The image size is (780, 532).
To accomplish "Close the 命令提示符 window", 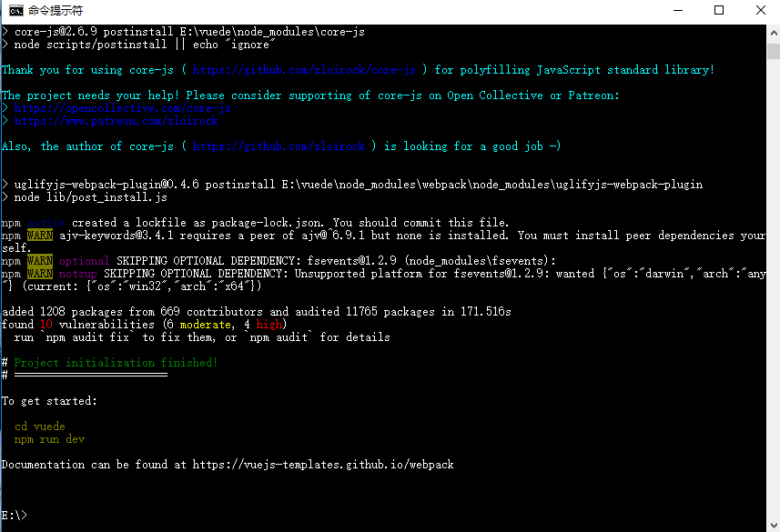I will [760, 10].
